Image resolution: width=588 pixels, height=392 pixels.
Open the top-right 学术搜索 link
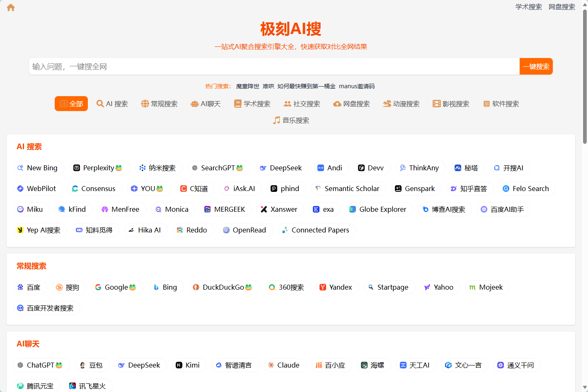[x=529, y=7]
